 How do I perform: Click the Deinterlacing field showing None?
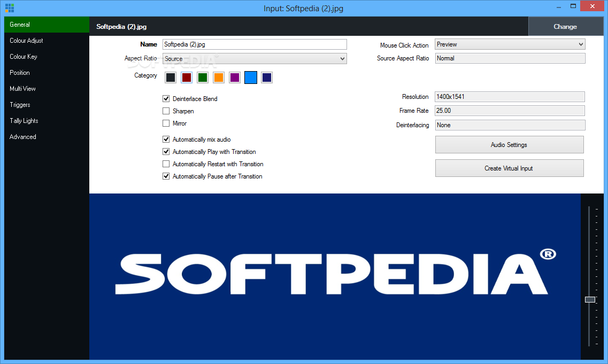click(510, 125)
